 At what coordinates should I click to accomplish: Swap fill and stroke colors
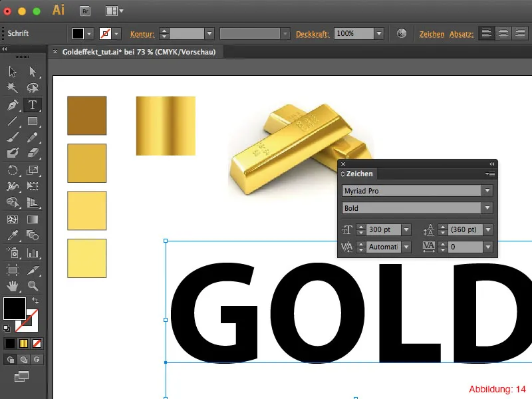coord(35,301)
